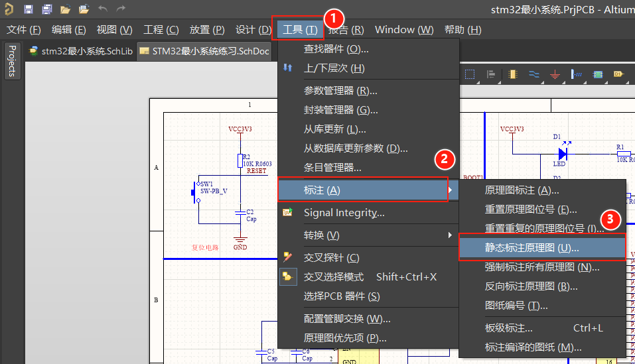Click the red 复位电路 text label
Image resolution: width=635 pixels, height=364 pixels.
[x=205, y=247]
